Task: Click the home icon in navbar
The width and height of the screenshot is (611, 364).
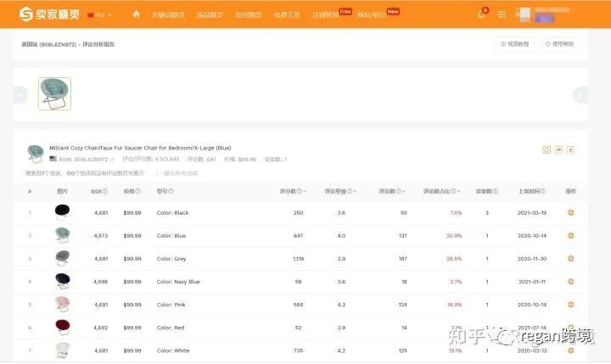Action: coord(136,14)
